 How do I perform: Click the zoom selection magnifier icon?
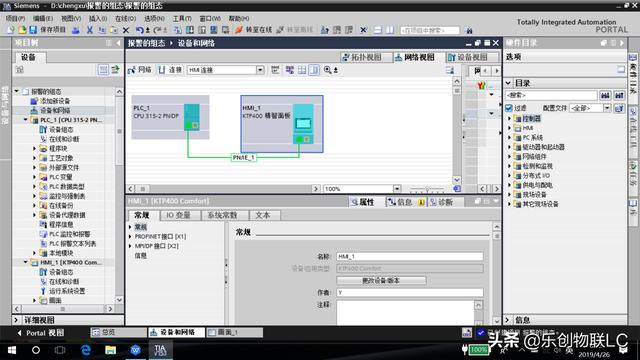pyautogui.click(x=327, y=70)
